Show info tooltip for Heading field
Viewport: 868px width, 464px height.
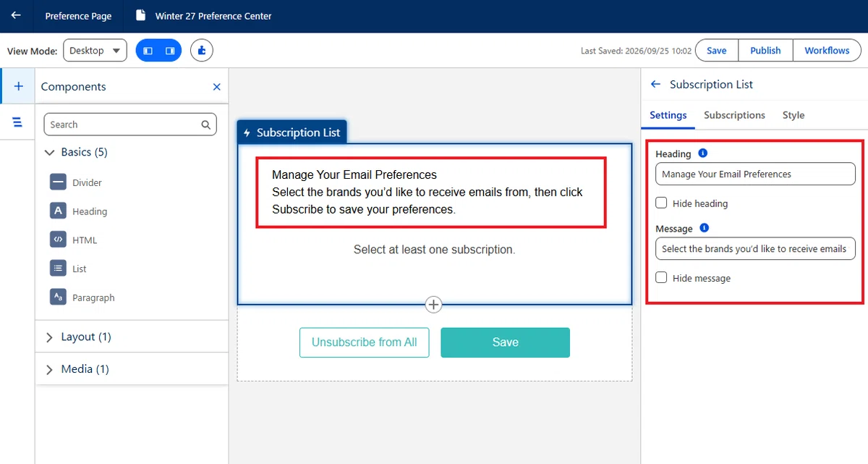coord(703,153)
